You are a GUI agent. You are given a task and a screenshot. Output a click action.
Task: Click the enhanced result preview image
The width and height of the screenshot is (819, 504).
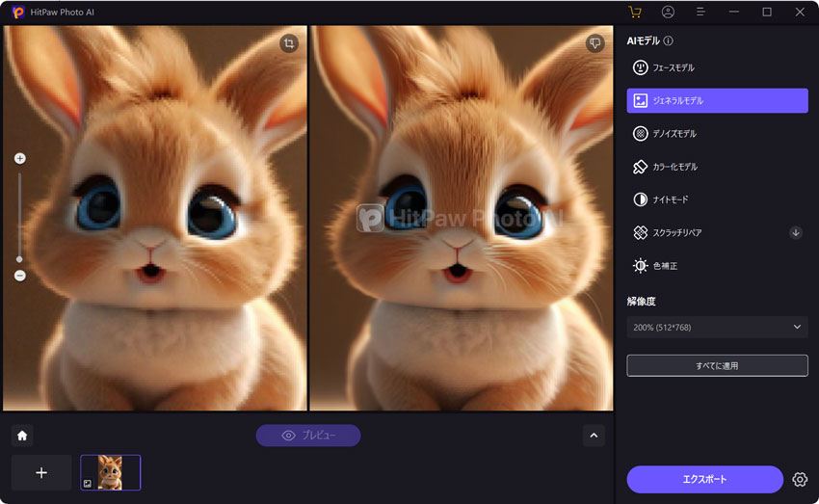pos(462,219)
